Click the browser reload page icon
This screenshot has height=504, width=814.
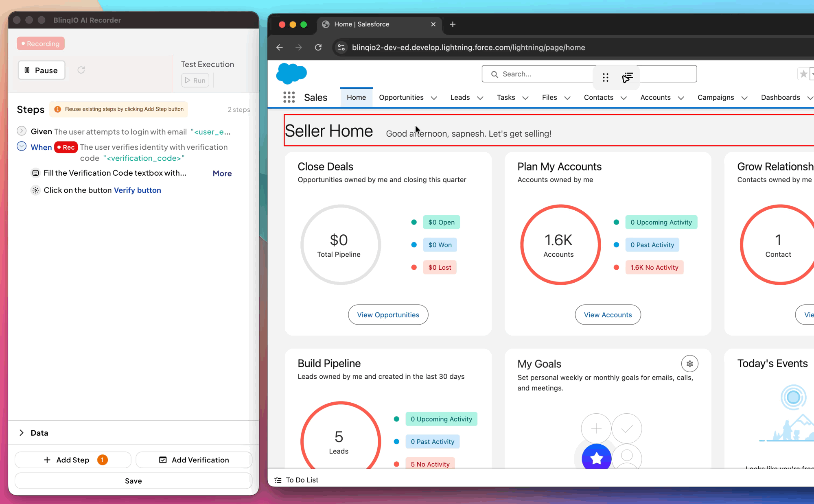pyautogui.click(x=318, y=48)
